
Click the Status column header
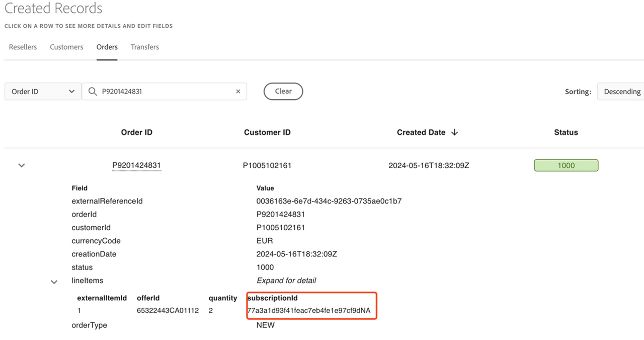click(566, 132)
